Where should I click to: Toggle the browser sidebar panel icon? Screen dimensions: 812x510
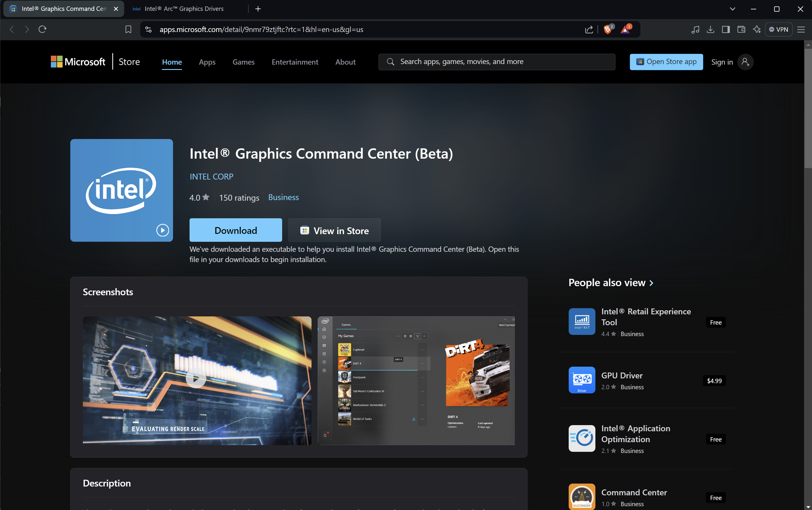point(726,29)
